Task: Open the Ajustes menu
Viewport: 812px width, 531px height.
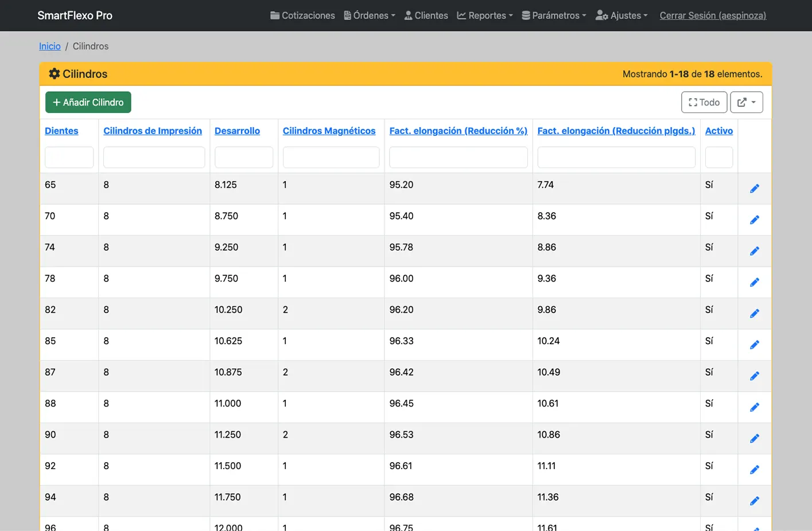Action: (x=621, y=15)
